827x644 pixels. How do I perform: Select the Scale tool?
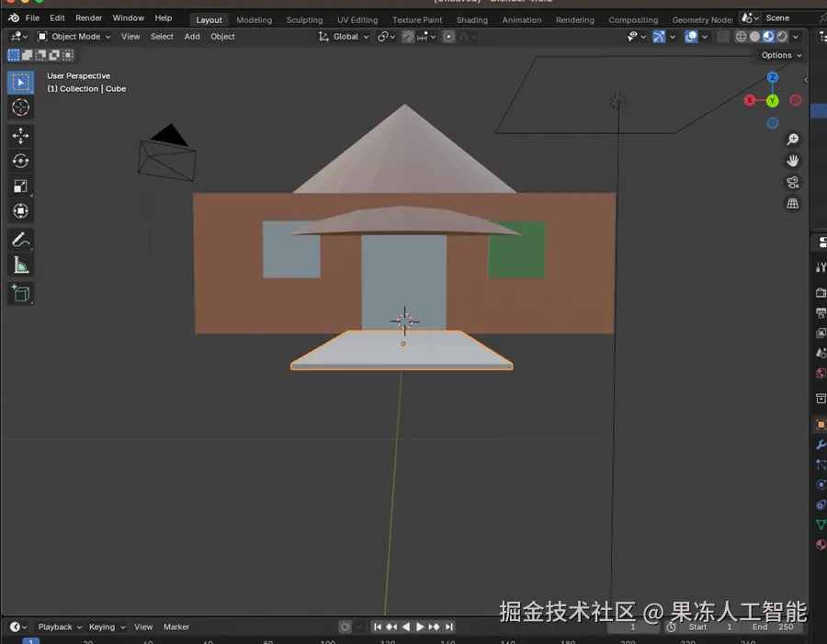tap(20, 186)
